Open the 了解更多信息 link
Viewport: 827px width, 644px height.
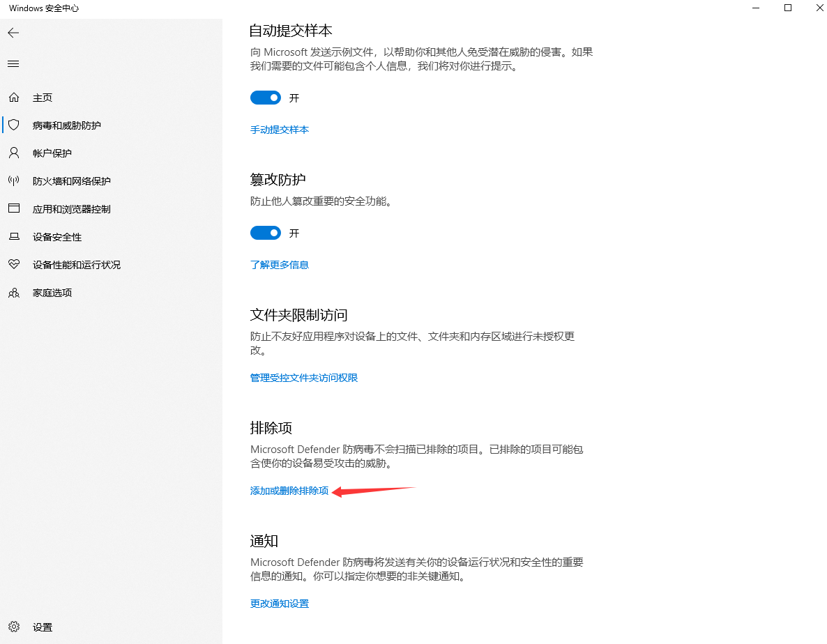point(280,265)
